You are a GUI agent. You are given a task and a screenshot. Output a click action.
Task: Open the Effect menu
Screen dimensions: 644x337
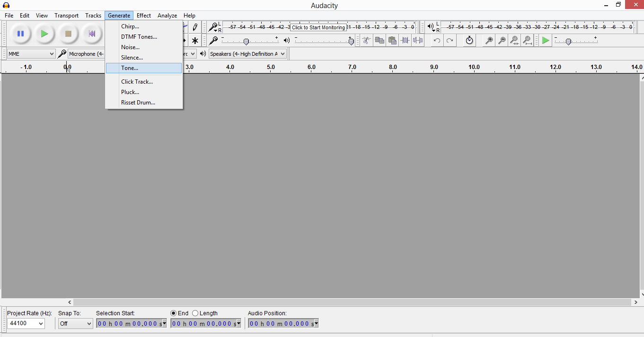(x=143, y=15)
